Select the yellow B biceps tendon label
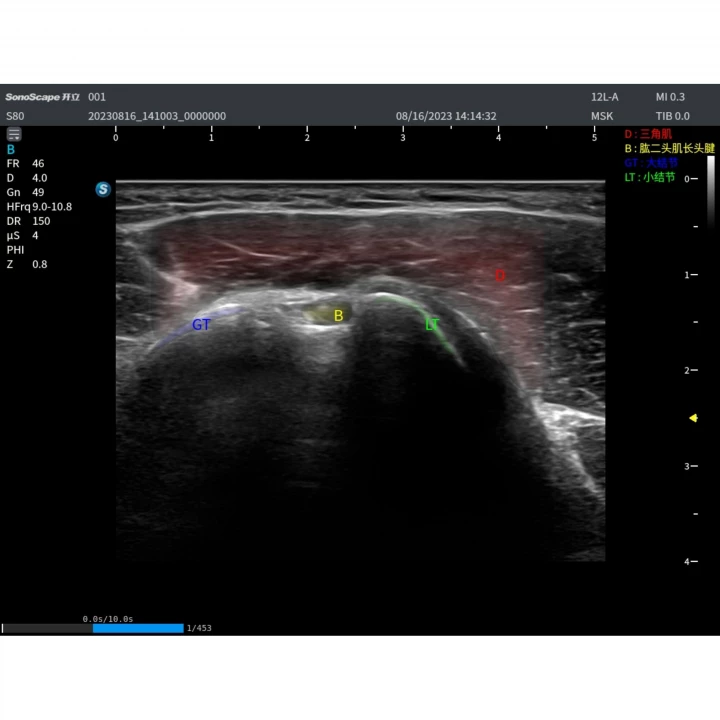This screenshot has height=720, width=720. pos(338,315)
